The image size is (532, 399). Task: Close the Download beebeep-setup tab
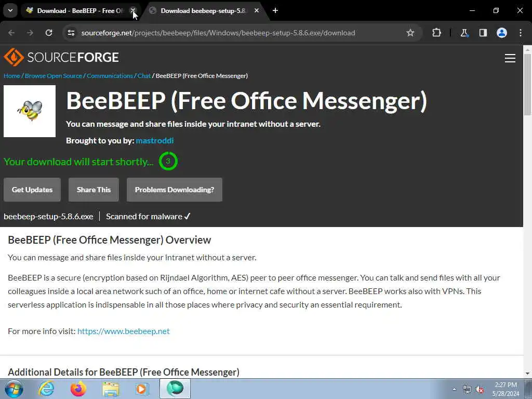click(x=257, y=10)
